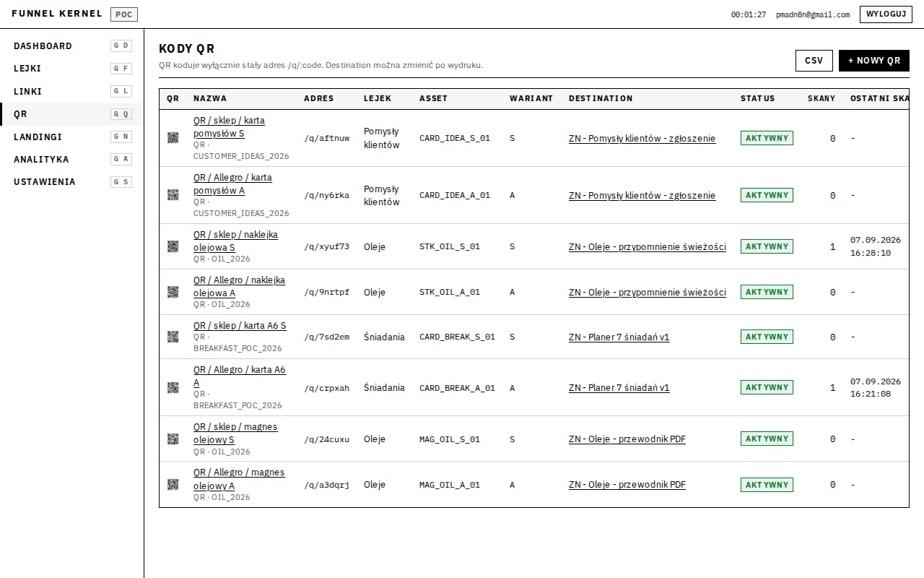Open Lejki section in sidebar
Image resolution: width=924 pixels, height=578 pixels.
[71, 69]
